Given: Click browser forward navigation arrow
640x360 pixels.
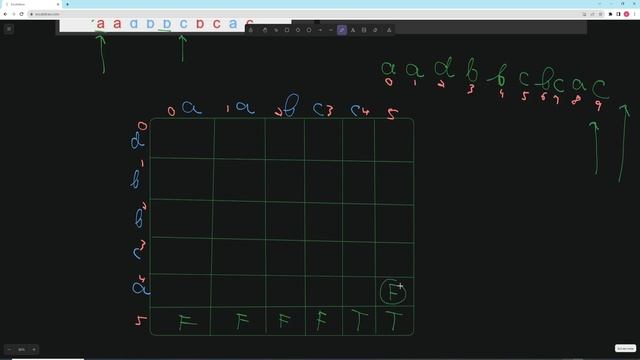Looking at the screenshot, I should point(13,14).
